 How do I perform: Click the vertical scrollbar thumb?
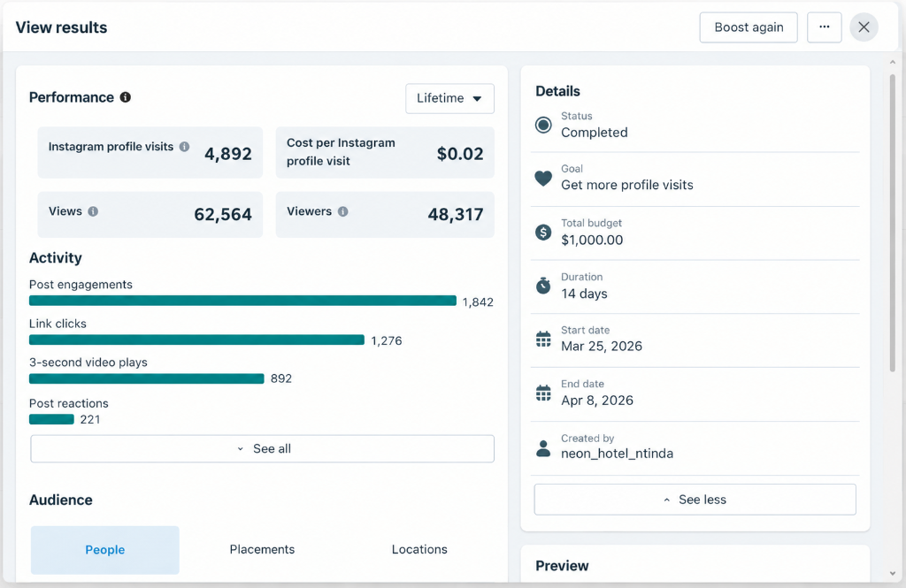(892, 222)
